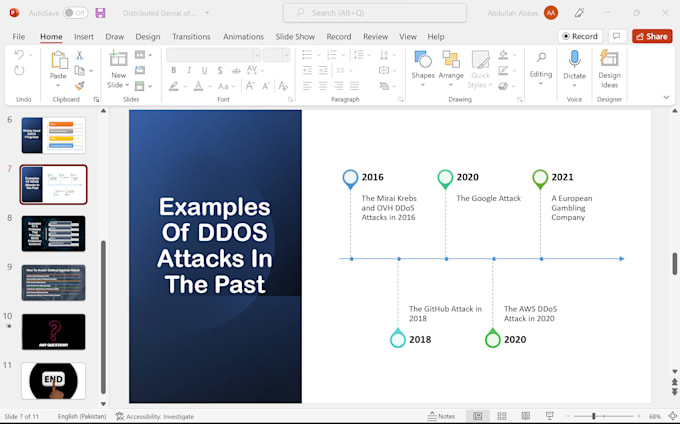
Task: Adjust the zoom slider handle
Action: pos(593,416)
